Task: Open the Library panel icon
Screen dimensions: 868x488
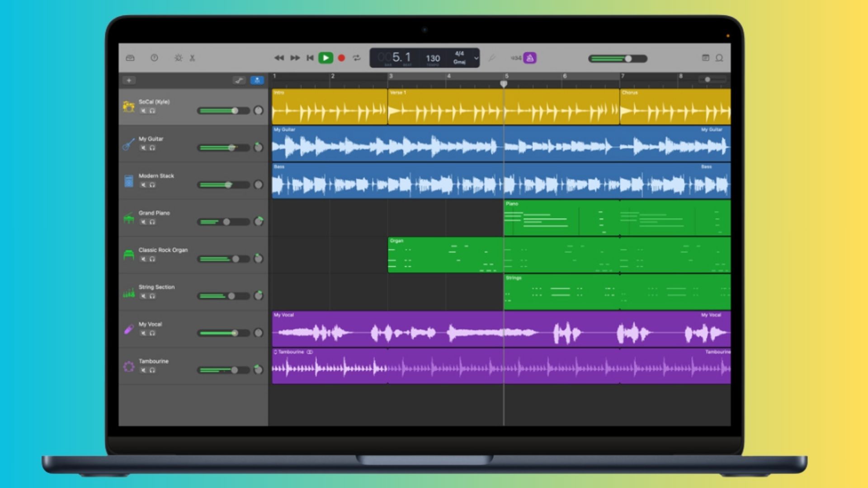Action: (x=130, y=58)
